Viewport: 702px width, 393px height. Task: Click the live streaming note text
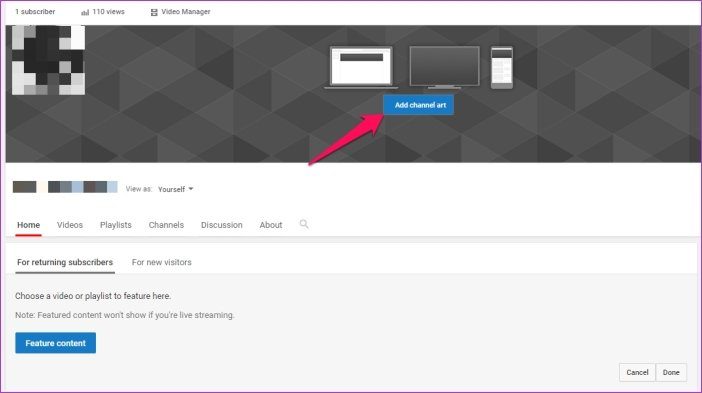(x=124, y=315)
